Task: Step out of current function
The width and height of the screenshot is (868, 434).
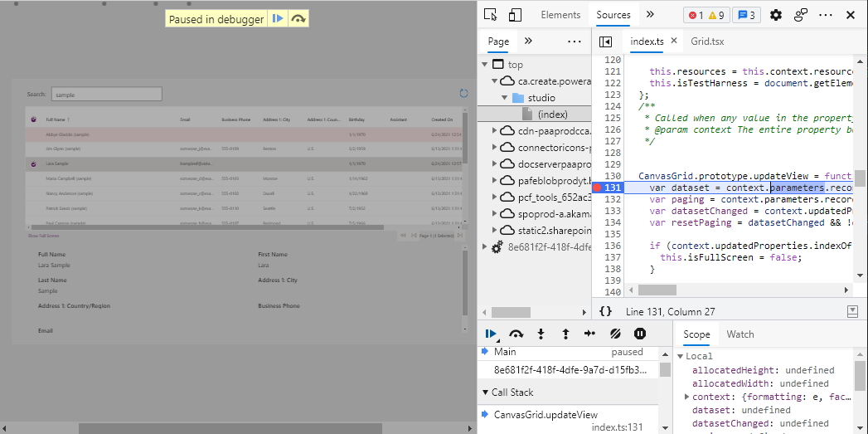Action: pos(565,334)
